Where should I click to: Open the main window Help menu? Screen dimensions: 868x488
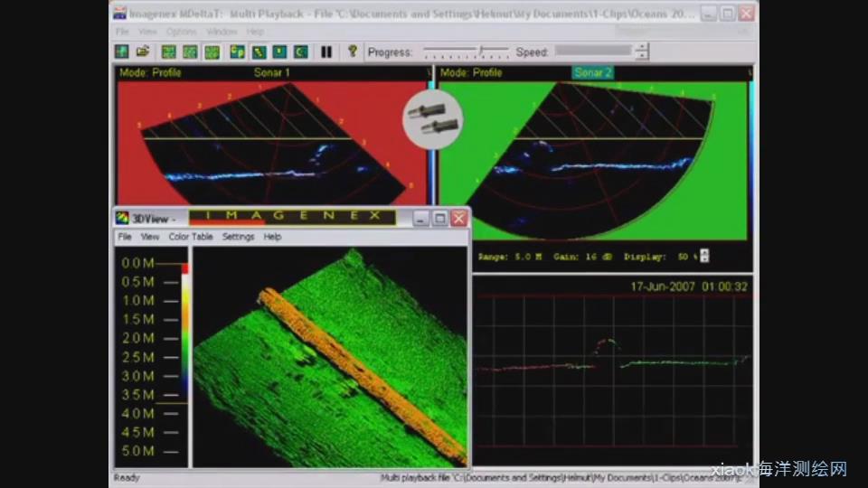[255, 32]
